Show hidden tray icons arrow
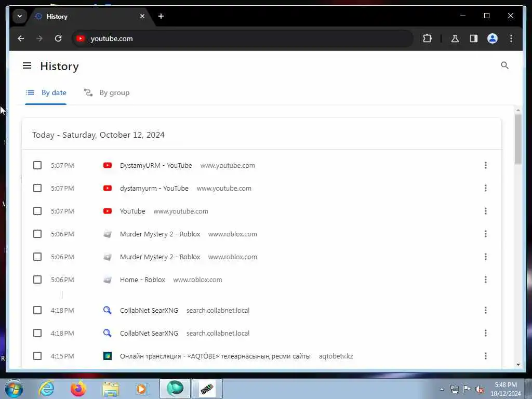The width and height of the screenshot is (532, 399). click(442, 389)
